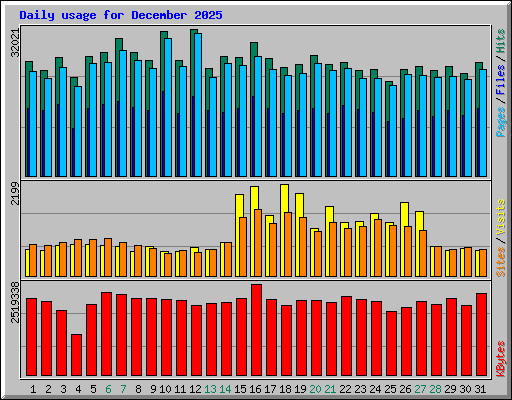Click the Files legend label
The image size is (512, 400).
click(501, 79)
